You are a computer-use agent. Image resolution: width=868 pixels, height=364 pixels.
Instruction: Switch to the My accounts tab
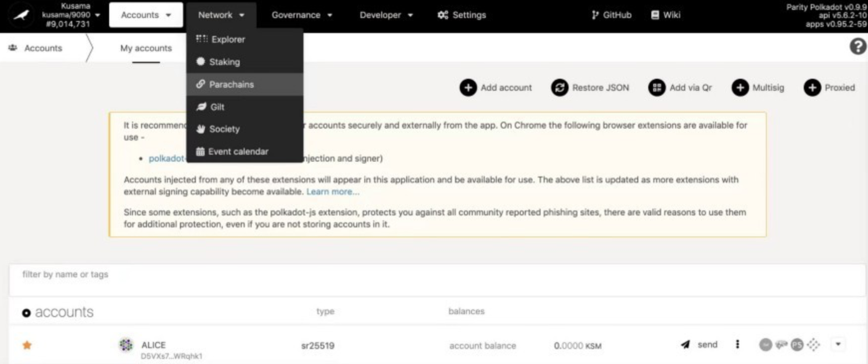point(146,48)
